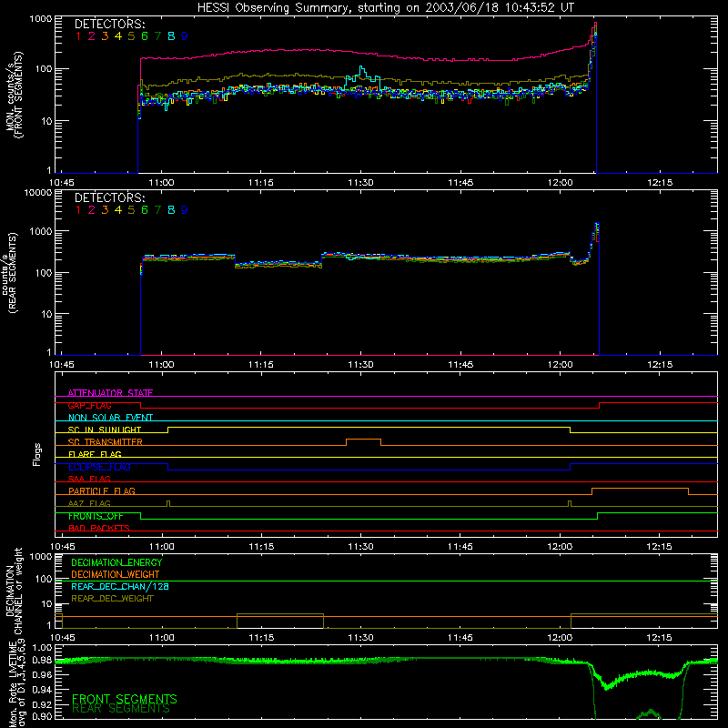Select detector 2 in the front segments legend
728x728 pixels.
click(92, 35)
